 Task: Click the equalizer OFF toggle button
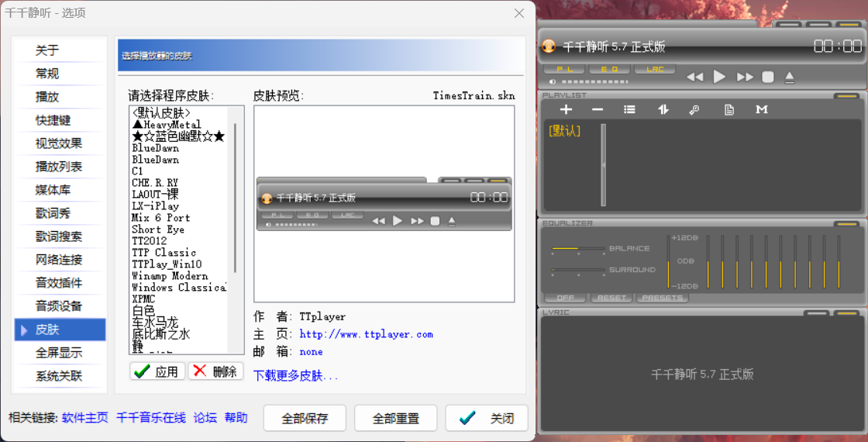coord(565,298)
